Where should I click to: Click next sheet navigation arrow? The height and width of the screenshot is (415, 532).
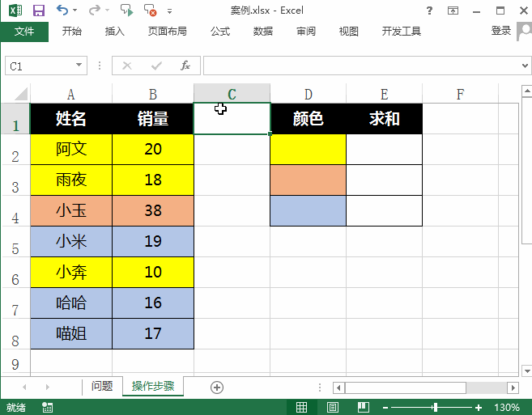(x=48, y=387)
